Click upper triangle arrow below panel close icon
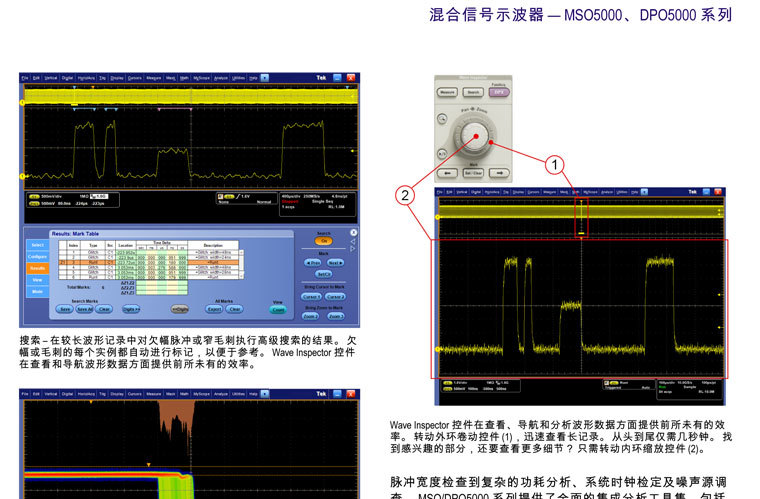760x499 pixels. pos(353,241)
